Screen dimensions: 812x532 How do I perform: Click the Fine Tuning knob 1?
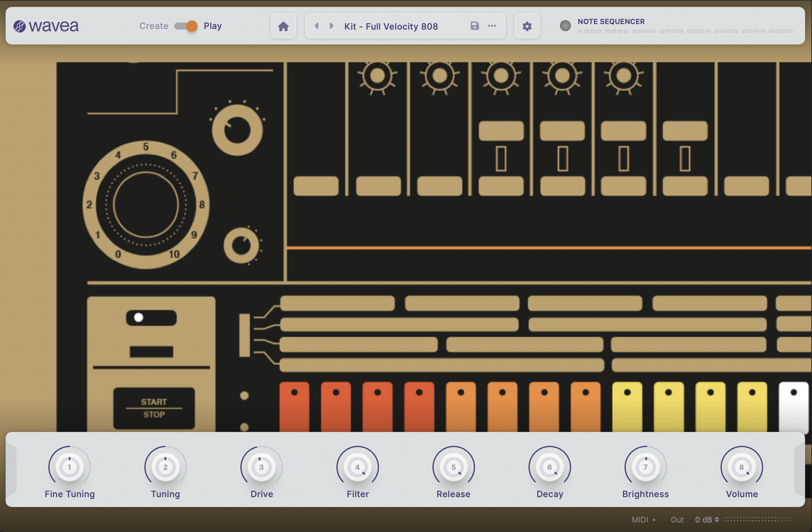(69, 467)
